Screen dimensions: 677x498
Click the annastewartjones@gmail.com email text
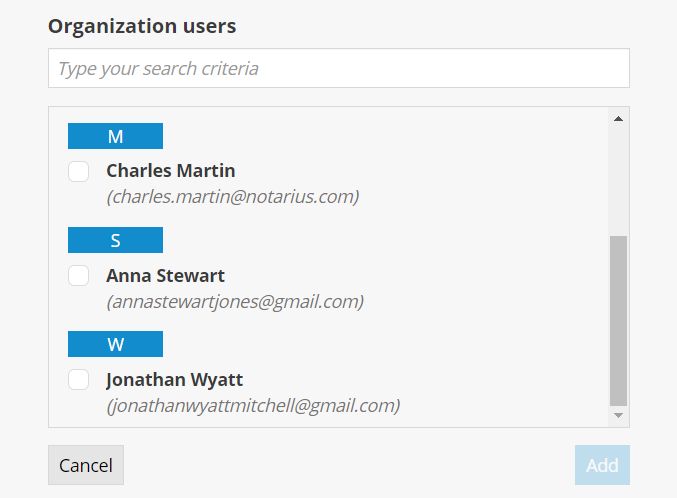click(x=235, y=301)
